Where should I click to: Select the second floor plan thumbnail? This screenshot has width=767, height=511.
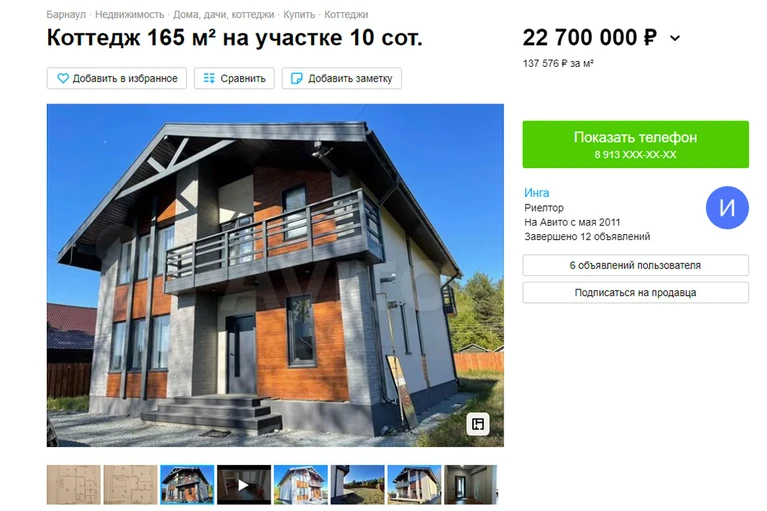point(130,485)
